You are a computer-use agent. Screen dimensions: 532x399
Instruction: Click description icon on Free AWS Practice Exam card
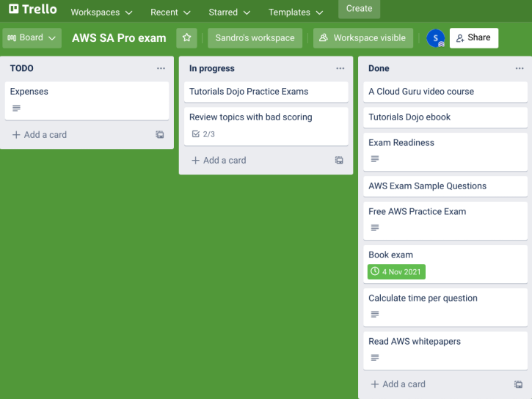pyautogui.click(x=374, y=227)
